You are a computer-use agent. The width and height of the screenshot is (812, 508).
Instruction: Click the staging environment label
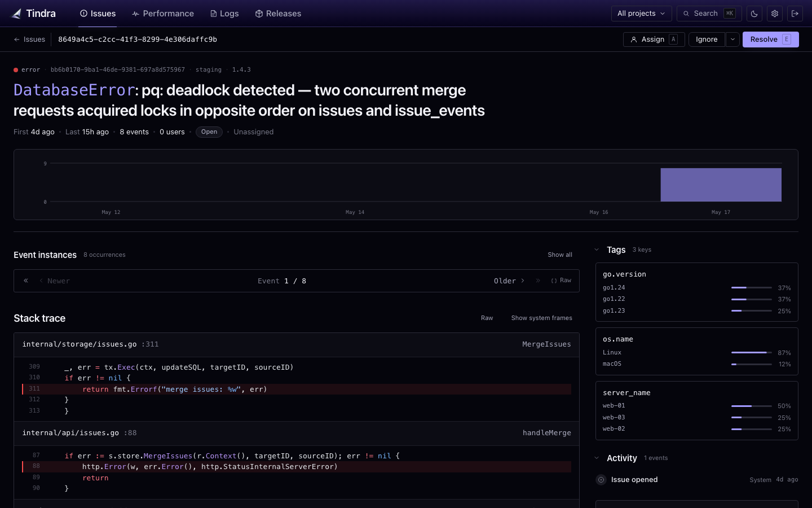point(209,70)
